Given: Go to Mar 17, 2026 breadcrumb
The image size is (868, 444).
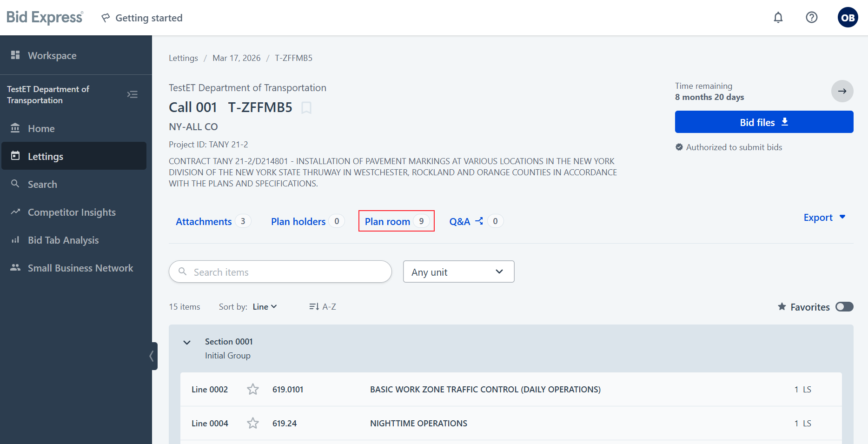Looking at the screenshot, I should pos(237,58).
